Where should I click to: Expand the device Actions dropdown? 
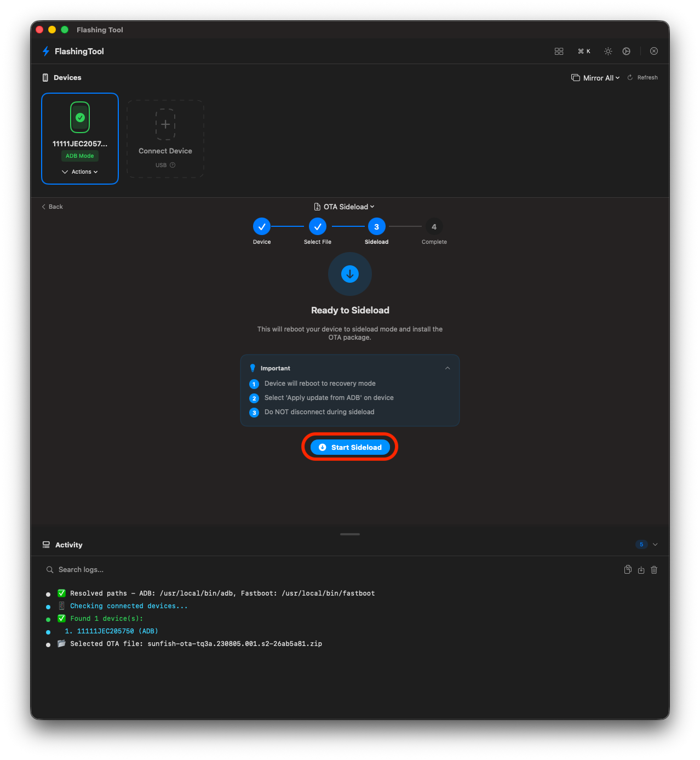[80, 172]
